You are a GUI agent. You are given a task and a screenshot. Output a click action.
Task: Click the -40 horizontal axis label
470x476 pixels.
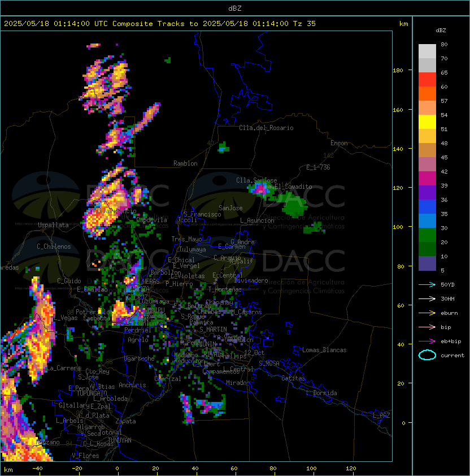[37, 468]
